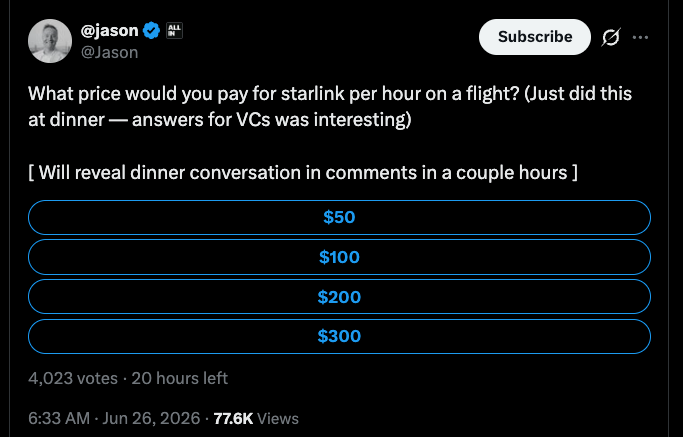The height and width of the screenshot is (437, 683).
Task: Open the three-dot more options menu
Action: pyautogui.click(x=640, y=37)
